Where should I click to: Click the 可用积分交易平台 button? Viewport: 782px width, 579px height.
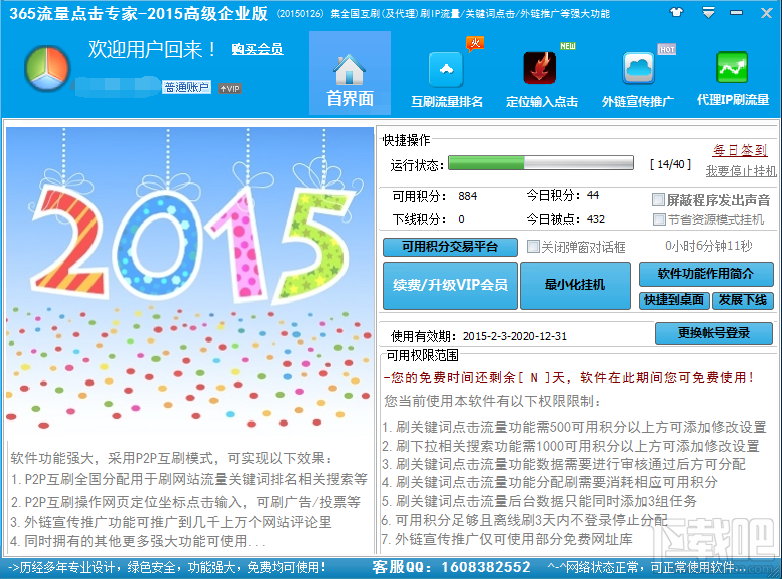point(450,247)
